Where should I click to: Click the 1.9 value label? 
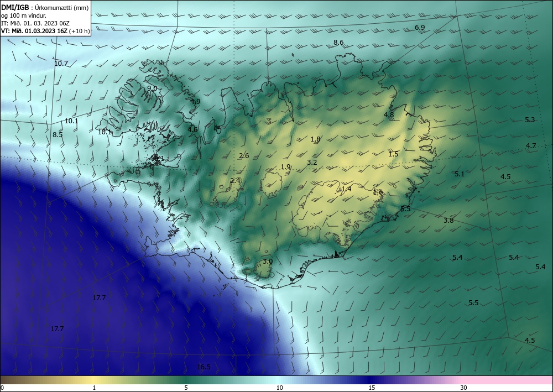(x=286, y=167)
